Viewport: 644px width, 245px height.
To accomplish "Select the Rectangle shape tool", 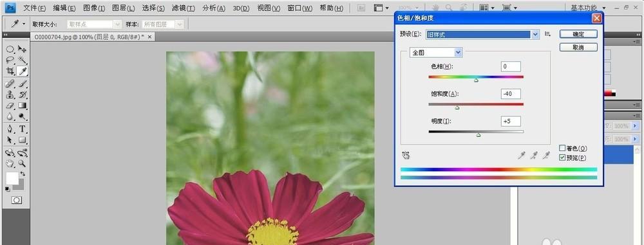I will click(23, 140).
